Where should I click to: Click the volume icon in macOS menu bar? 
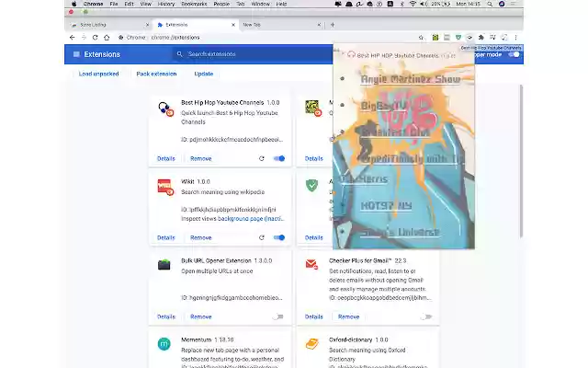[424, 4]
